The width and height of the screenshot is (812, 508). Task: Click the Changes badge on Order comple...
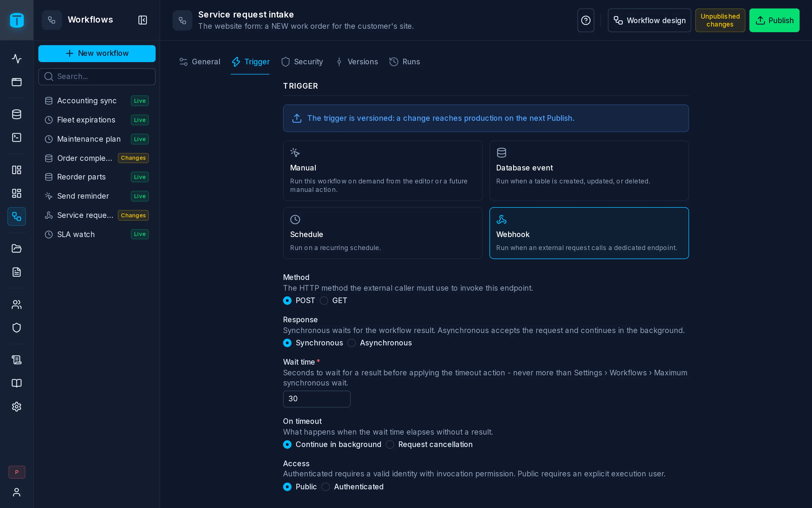tap(133, 158)
